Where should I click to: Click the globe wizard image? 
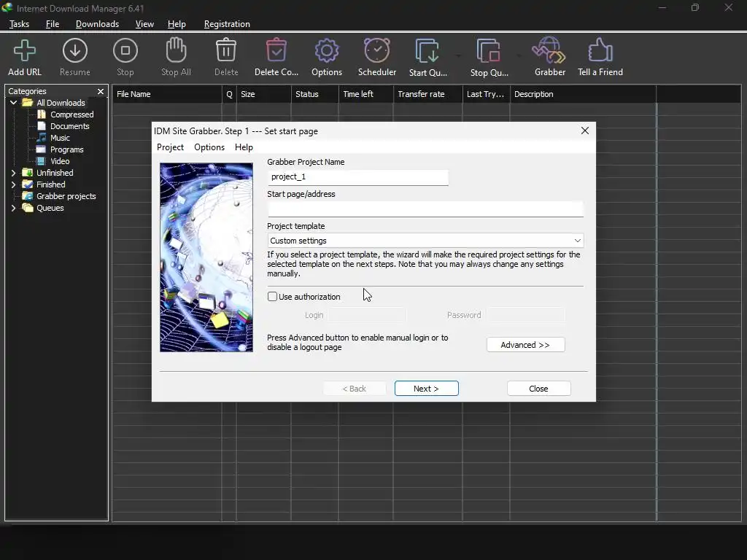pyautogui.click(x=206, y=257)
